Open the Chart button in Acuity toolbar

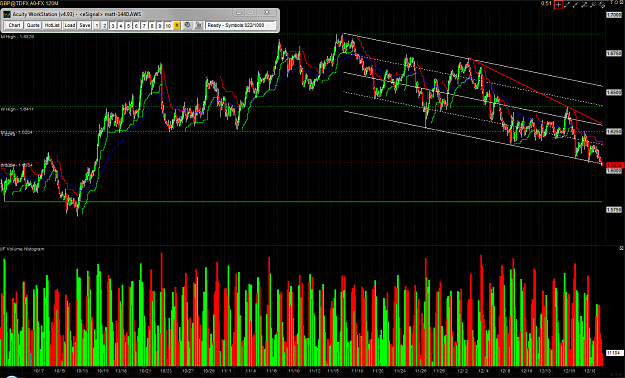click(14, 26)
